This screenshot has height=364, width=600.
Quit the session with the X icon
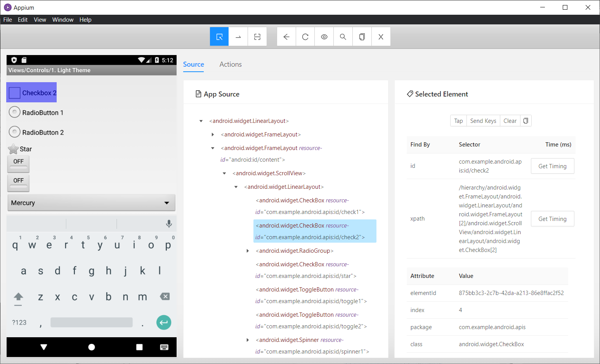point(381,36)
